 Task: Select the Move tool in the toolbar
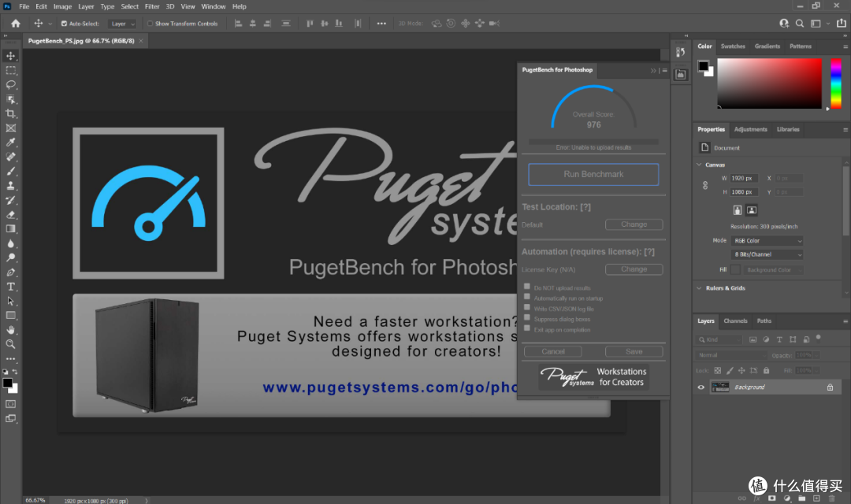[x=10, y=56]
